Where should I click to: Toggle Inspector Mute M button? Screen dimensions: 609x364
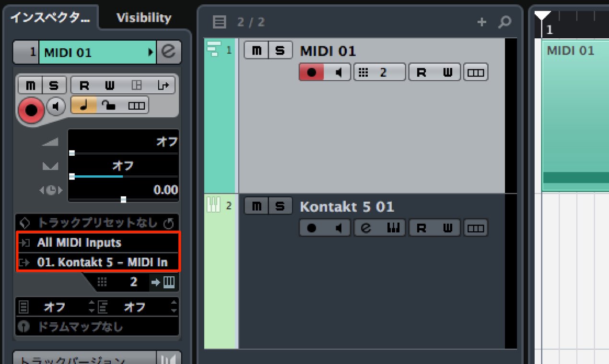pyautogui.click(x=31, y=86)
